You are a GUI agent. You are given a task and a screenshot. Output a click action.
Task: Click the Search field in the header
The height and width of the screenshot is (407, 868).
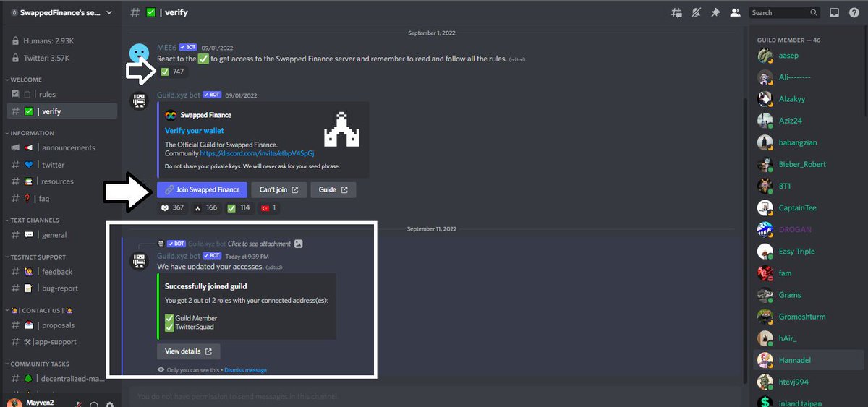[784, 12]
